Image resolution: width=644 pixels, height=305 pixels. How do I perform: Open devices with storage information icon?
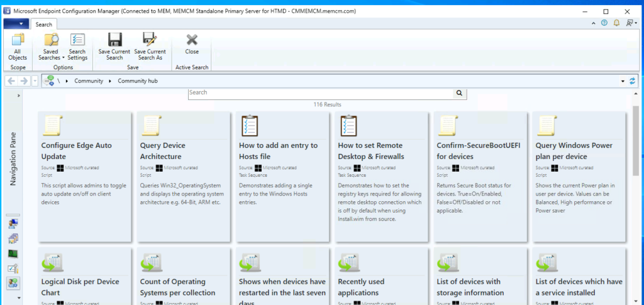447,262
